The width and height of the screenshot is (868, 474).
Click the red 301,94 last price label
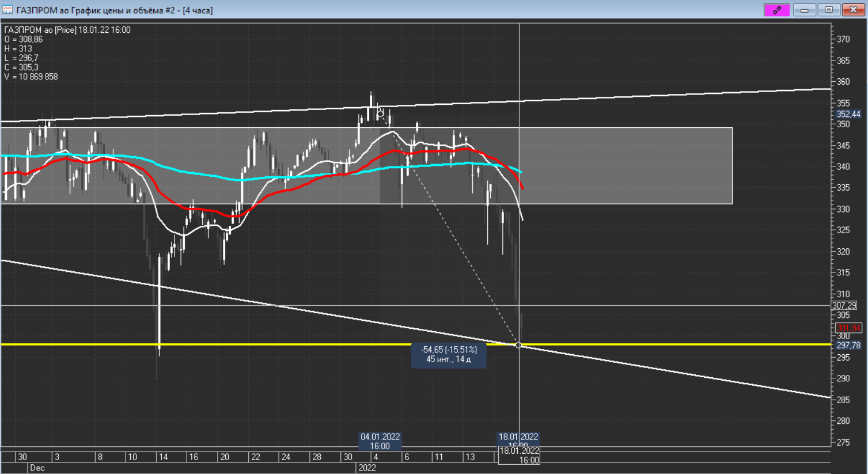[848, 328]
